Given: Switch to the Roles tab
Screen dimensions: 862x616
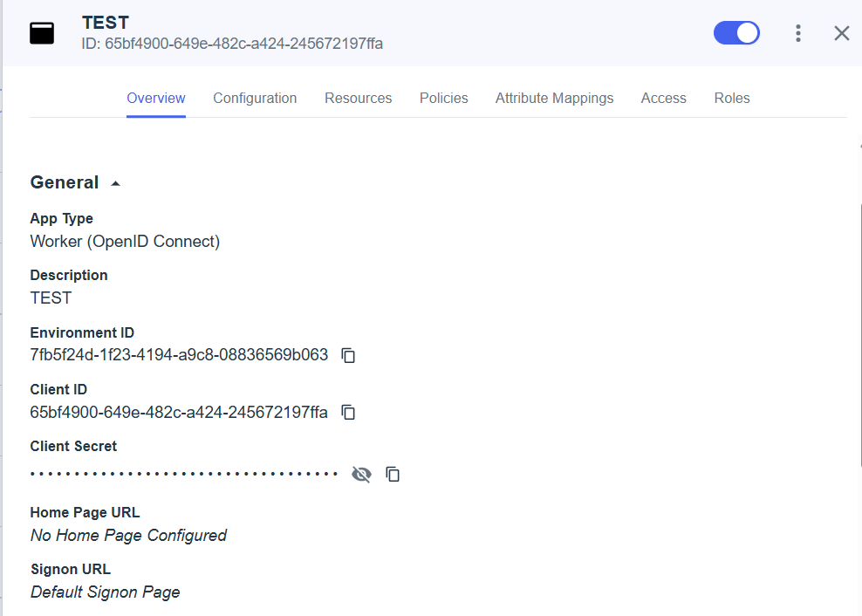Looking at the screenshot, I should point(731,98).
